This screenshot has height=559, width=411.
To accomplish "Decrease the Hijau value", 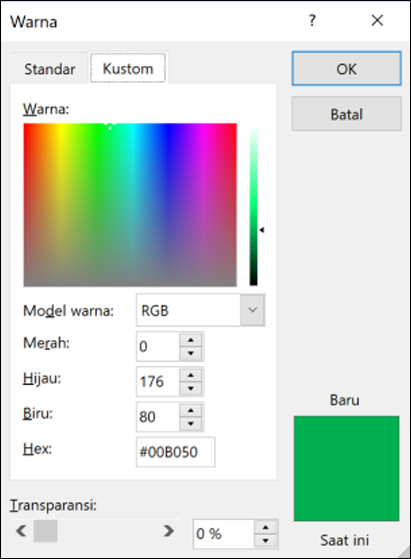I will click(x=191, y=388).
